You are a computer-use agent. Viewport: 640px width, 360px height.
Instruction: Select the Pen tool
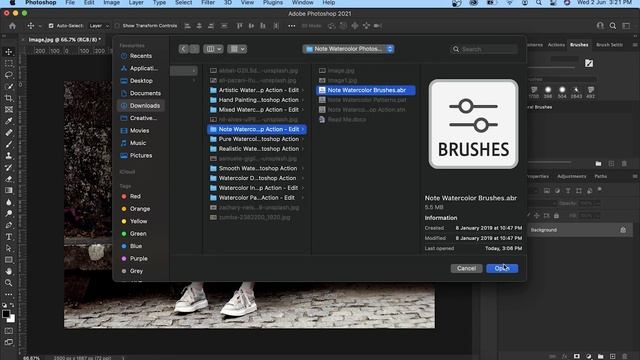(9, 225)
